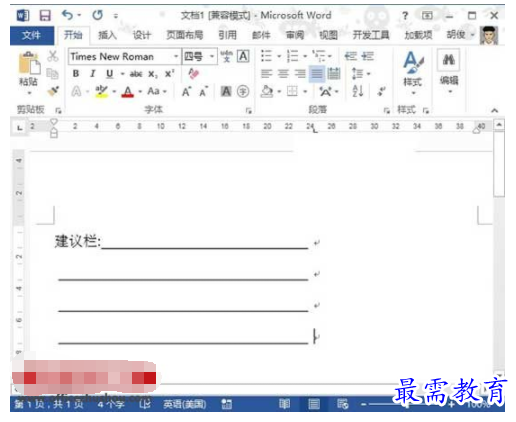Click word count 4 个字
The width and height of the screenshot is (516, 422).
[x=111, y=405]
